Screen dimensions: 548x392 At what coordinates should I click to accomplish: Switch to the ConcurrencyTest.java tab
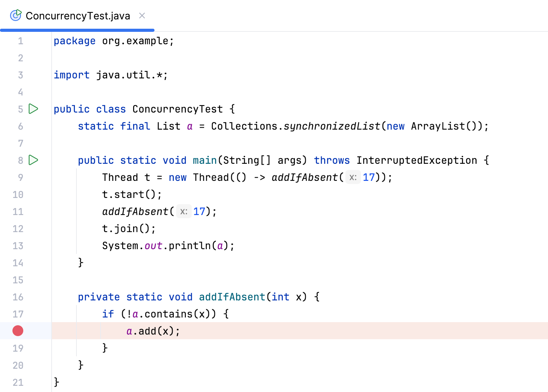pyautogui.click(x=77, y=15)
